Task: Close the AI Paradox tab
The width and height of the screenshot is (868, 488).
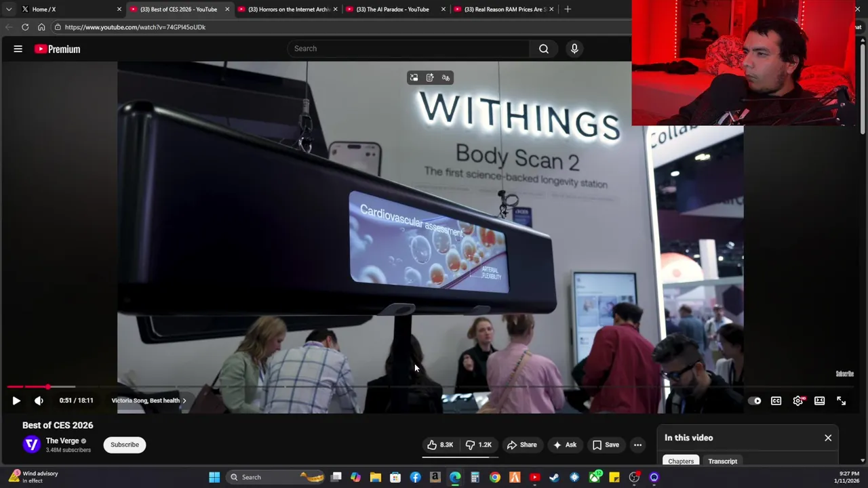Action: pyautogui.click(x=443, y=9)
